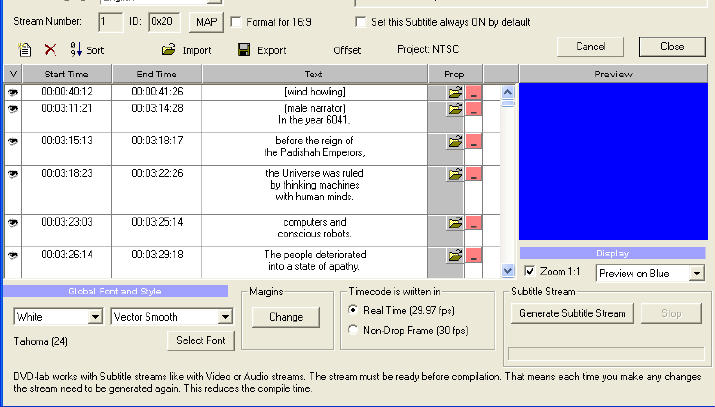The width and height of the screenshot is (715, 407).
Task: Click red minus button for wind howling row
Action: (474, 93)
